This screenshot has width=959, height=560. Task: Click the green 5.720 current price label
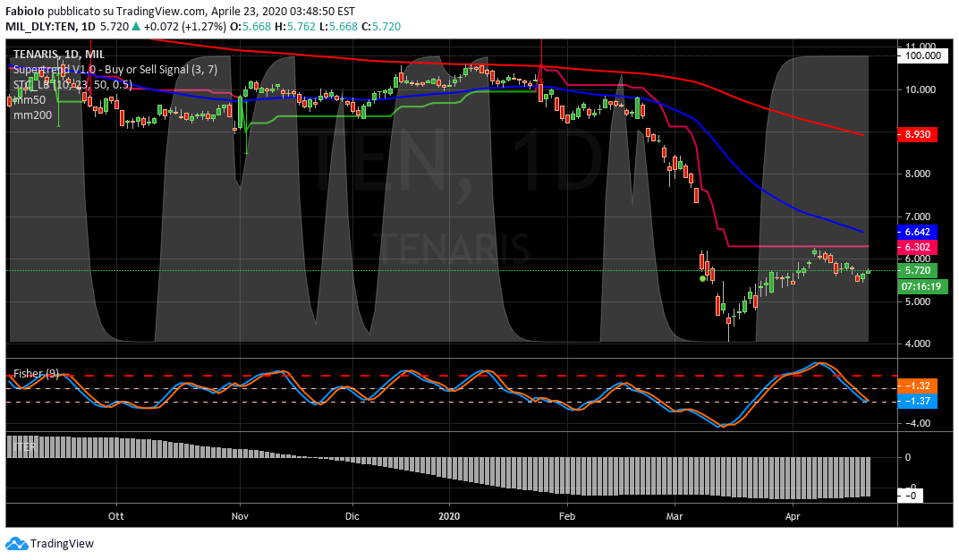[915, 270]
